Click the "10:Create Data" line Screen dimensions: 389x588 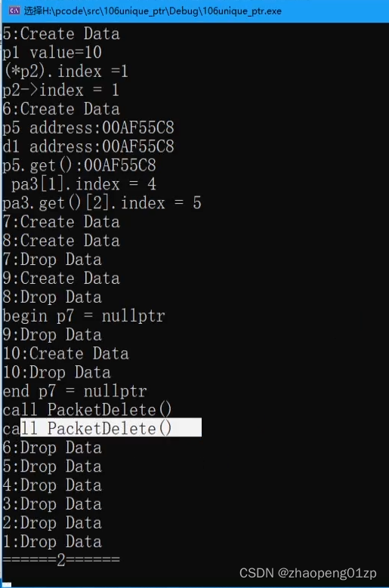(66, 353)
